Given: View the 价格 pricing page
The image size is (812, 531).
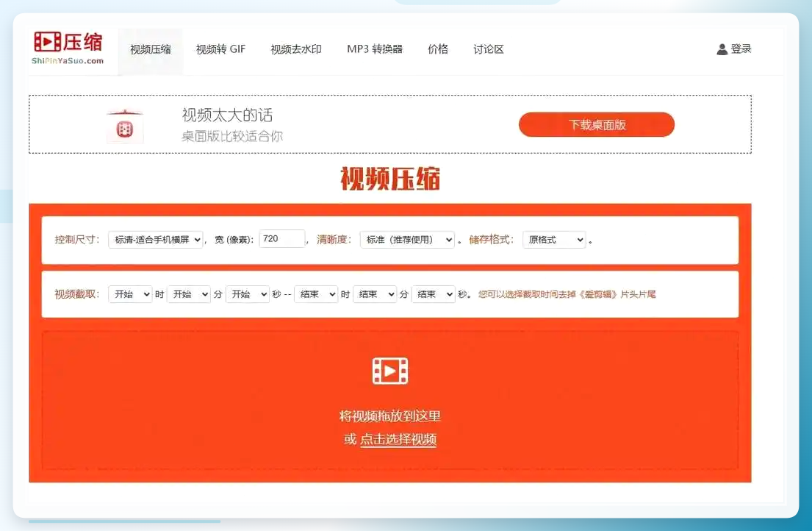Looking at the screenshot, I should point(437,49).
